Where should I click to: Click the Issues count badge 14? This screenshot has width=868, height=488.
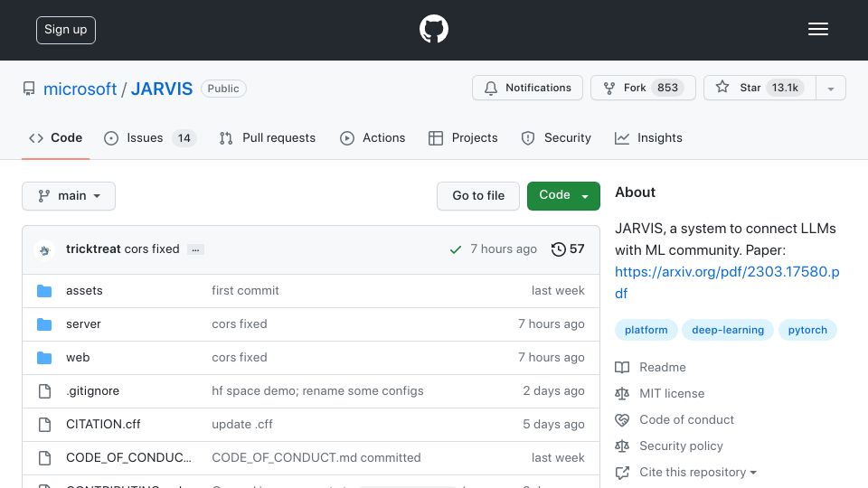tap(184, 137)
